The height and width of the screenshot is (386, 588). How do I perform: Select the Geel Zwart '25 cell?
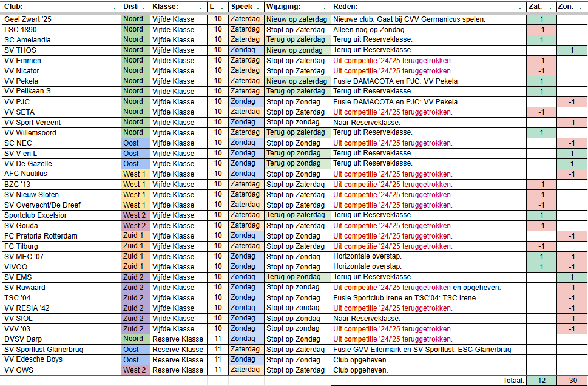[x=61, y=19]
